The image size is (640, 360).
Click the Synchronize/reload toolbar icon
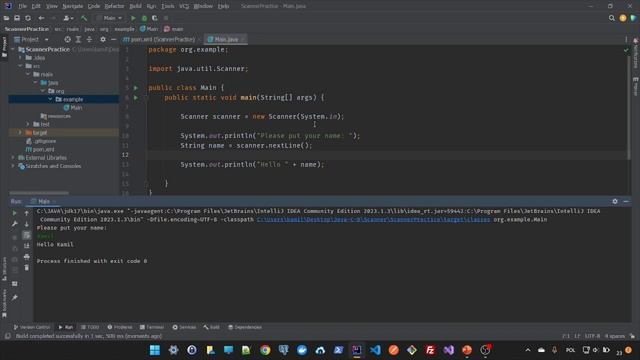click(x=28, y=18)
